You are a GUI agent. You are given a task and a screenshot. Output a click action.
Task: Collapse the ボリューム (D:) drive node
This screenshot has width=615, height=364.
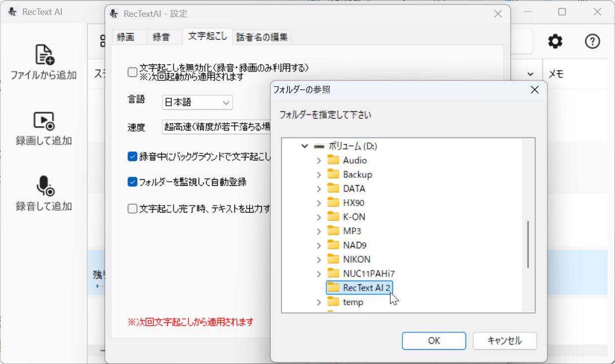tap(305, 146)
